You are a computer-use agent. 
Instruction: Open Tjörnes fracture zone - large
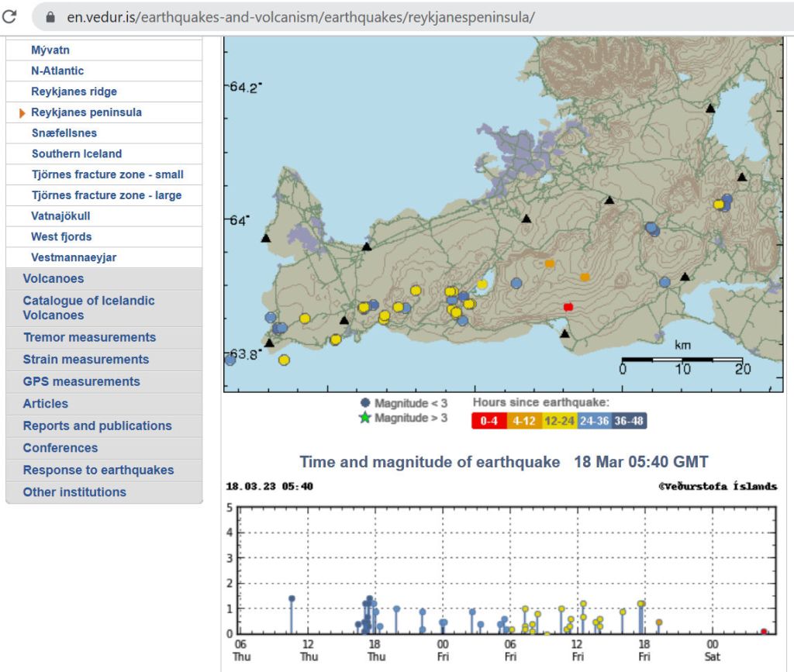[x=106, y=195]
